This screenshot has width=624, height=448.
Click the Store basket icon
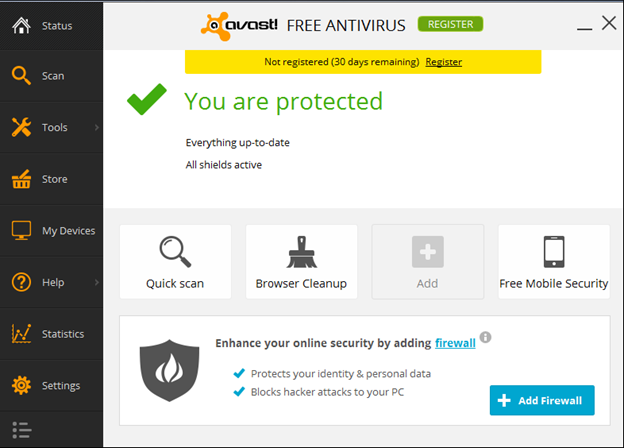(21, 179)
